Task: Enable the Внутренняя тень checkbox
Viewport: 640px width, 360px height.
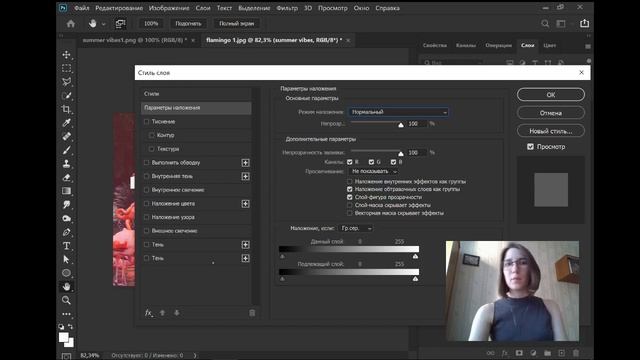Action: click(x=147, y=176)
